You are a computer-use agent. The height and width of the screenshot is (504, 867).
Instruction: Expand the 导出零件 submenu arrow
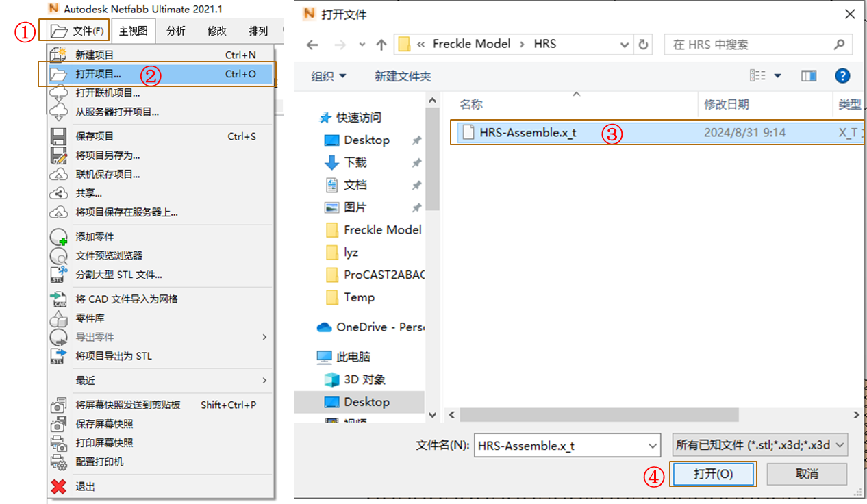pos(265,336)
